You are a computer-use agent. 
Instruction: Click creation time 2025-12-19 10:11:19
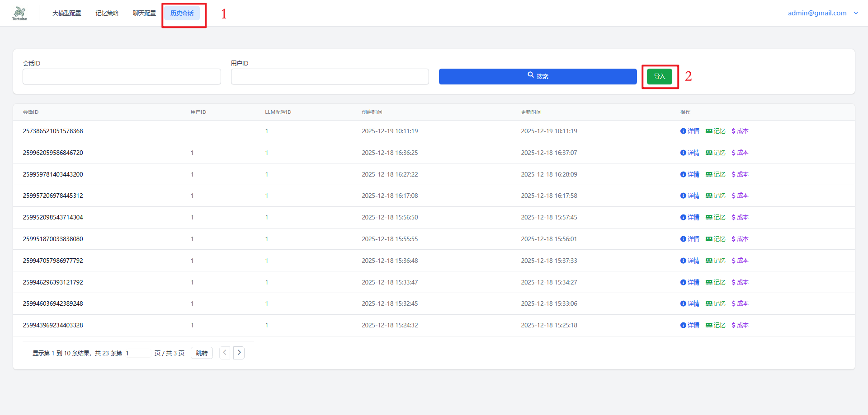(x=390, y=131)
